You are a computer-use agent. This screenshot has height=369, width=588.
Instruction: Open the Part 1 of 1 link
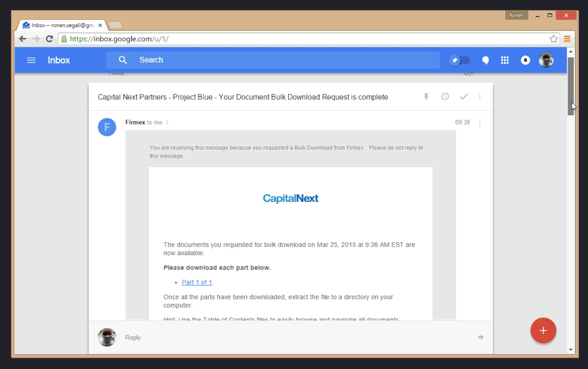click(197, 282)
